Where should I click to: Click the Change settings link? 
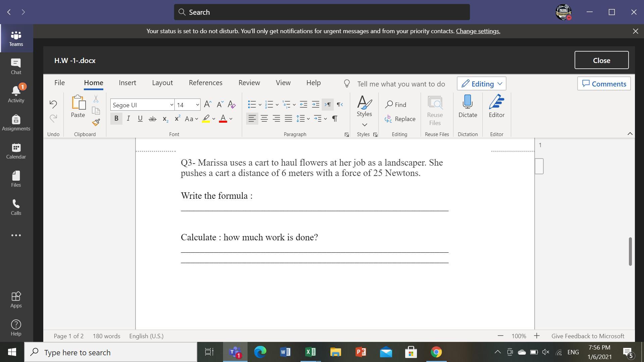(x=478, y=31)
